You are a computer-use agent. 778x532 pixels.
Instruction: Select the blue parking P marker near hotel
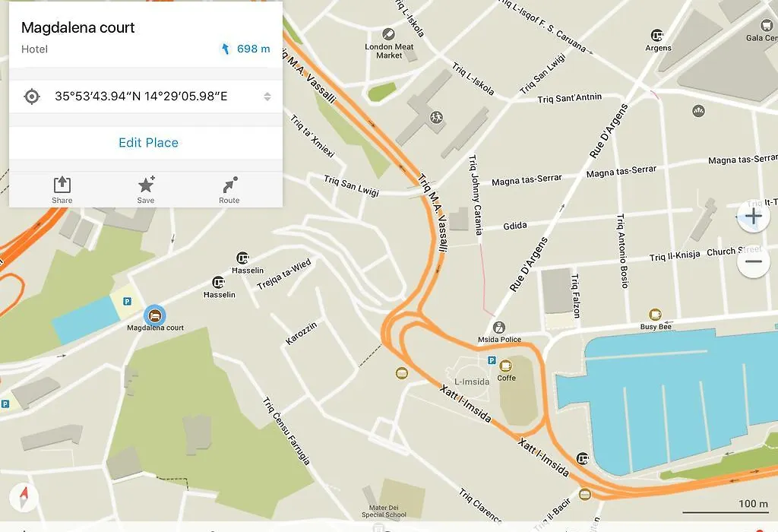128,301
